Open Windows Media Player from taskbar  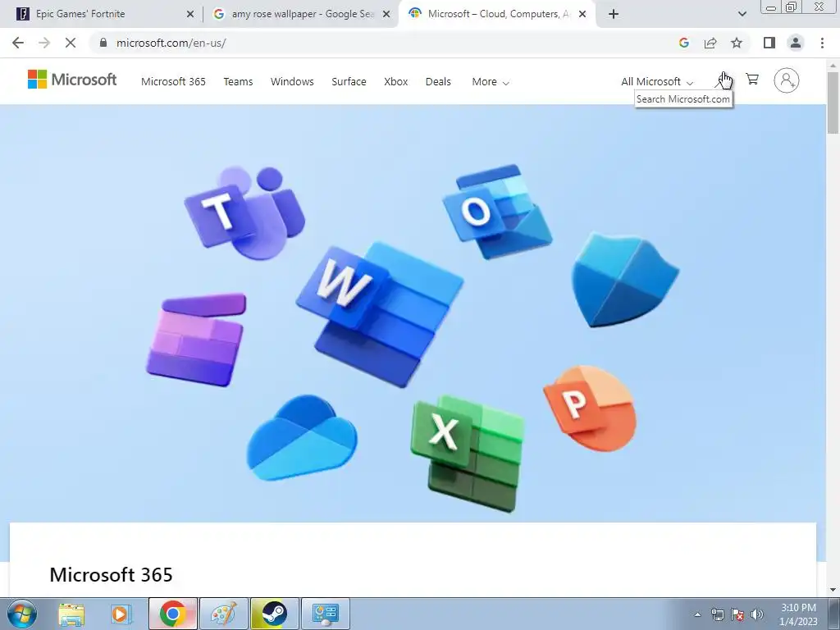coord(121,614)
